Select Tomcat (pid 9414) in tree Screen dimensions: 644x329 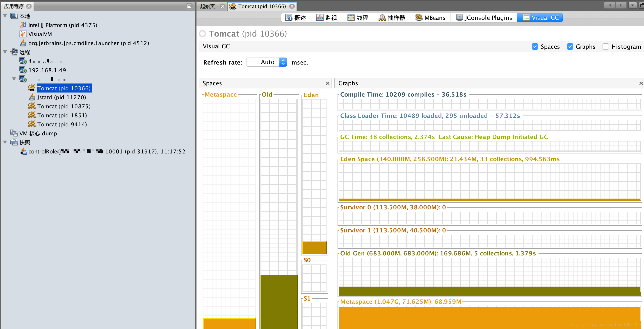[x=62, y=124]
